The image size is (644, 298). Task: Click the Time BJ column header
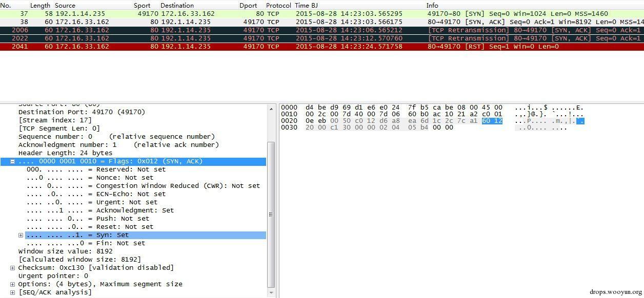click(307, 5)
